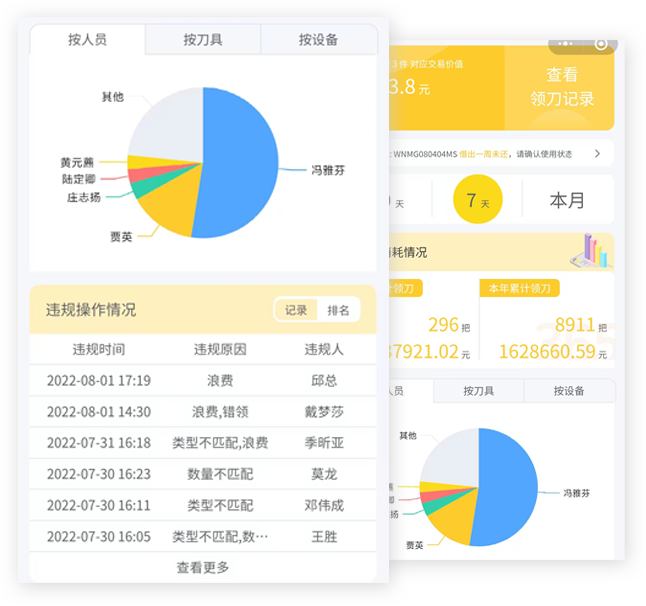Click reason cell 数量不匹配

tap(220, 474)
